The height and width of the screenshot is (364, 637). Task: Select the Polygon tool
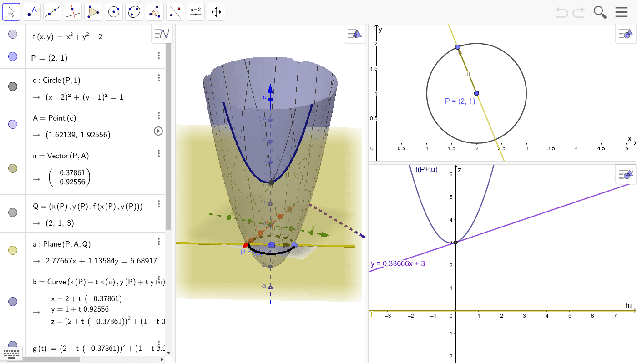(93, 11)
